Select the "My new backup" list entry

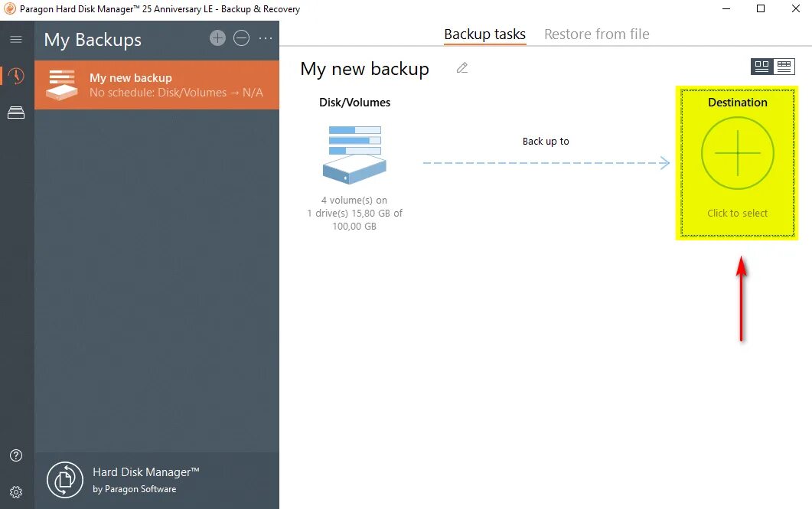[x=157, y=85]
